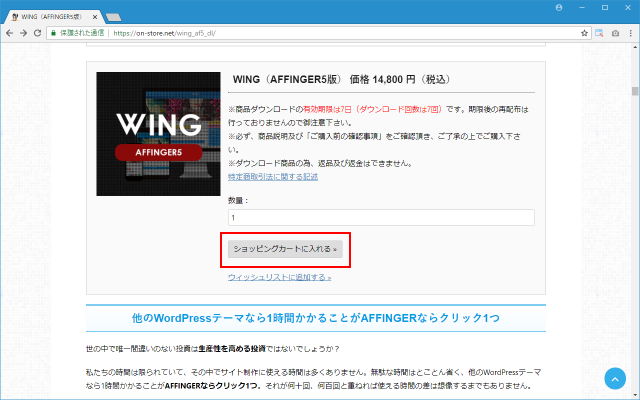Open the Chrome three-dot menu
This screenshot has width=640, height=400.
(631, 33)
